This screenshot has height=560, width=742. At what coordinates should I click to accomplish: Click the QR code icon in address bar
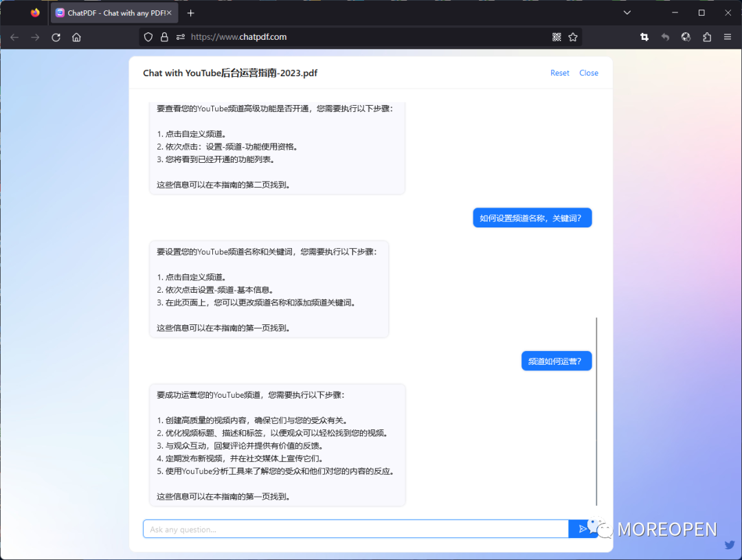556,37
